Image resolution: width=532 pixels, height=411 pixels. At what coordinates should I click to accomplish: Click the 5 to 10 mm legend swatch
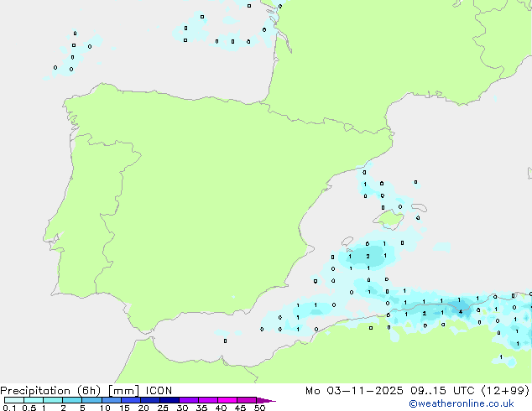[91, 400]
